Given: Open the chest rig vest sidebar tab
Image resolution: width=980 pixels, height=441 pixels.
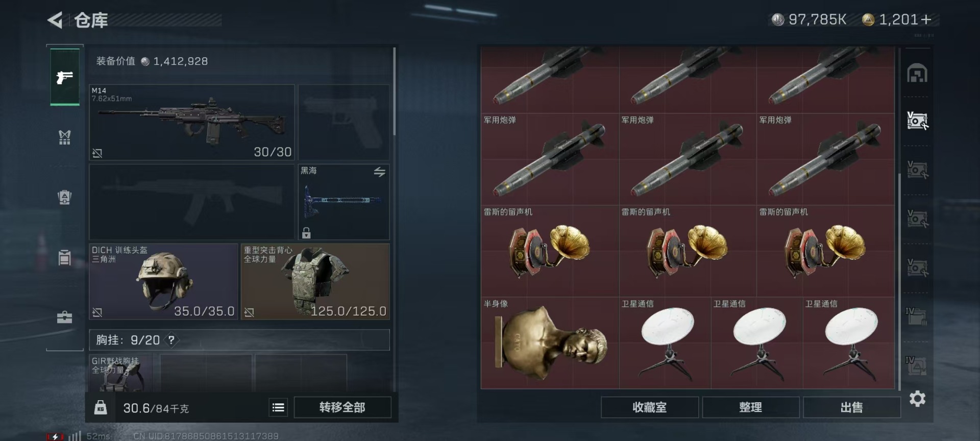Looking at the screenshot, I should coord(64,137).
